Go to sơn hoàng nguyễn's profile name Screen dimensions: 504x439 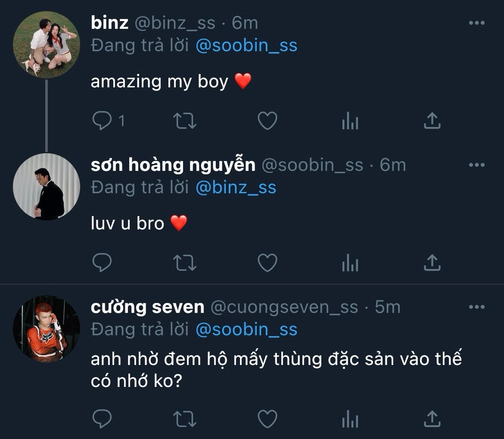tap(173, 165)
